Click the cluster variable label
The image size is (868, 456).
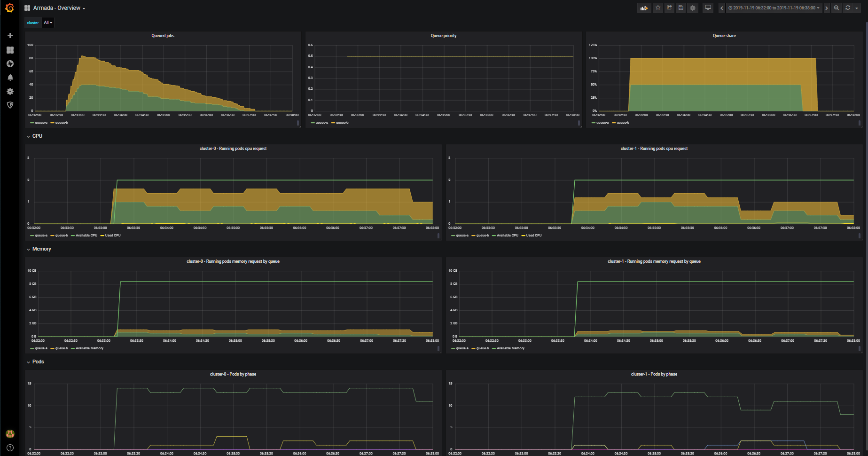(x=33, y=23)
